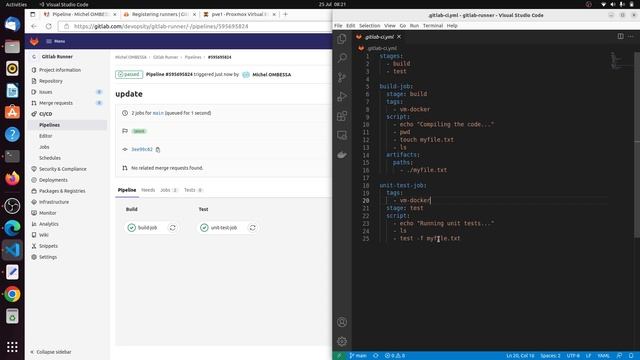Image resolution: width=640 pixels, height=360 pixels.
Task: Launch Google Chrome from the dock
Action: 12,294
